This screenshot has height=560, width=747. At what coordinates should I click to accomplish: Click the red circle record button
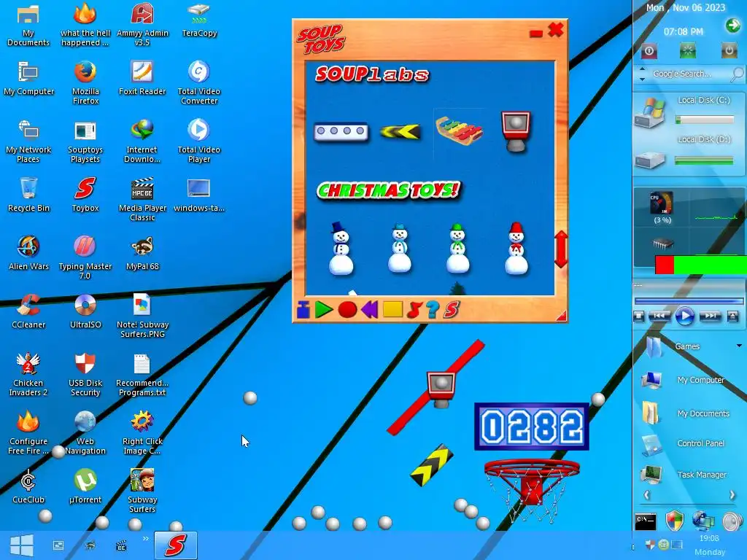[x=347, y=310]
